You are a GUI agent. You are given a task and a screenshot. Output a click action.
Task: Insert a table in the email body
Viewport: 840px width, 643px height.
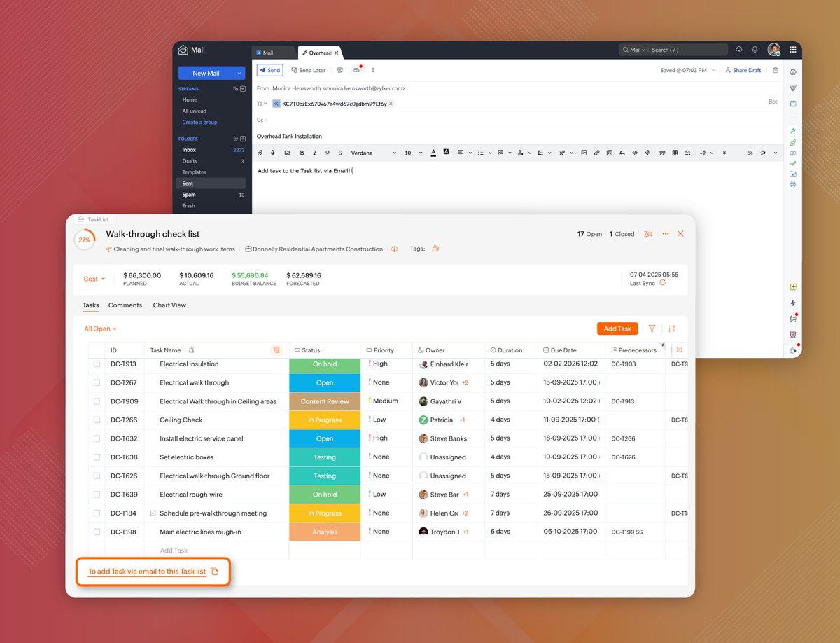(x=675, y=153)
